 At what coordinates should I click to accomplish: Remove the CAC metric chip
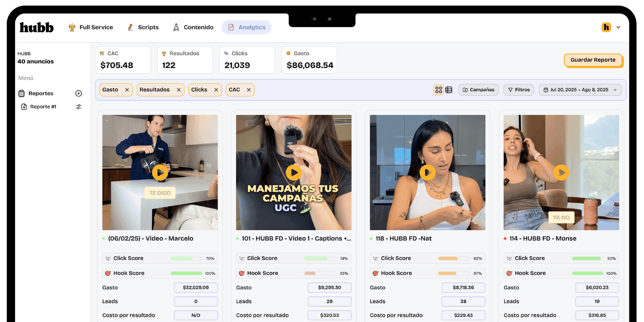click(249, 90)
